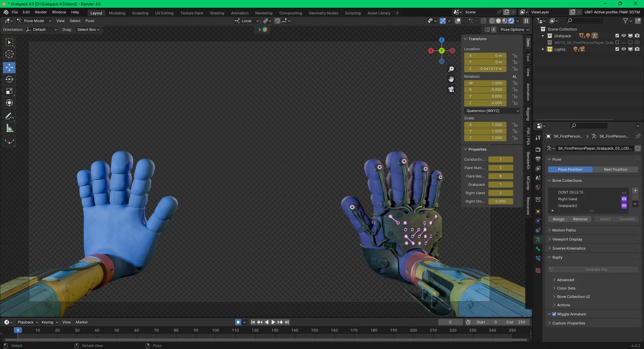644x349 pixels.
Task: Click the Remove button
Action: [x=580, y=219]
